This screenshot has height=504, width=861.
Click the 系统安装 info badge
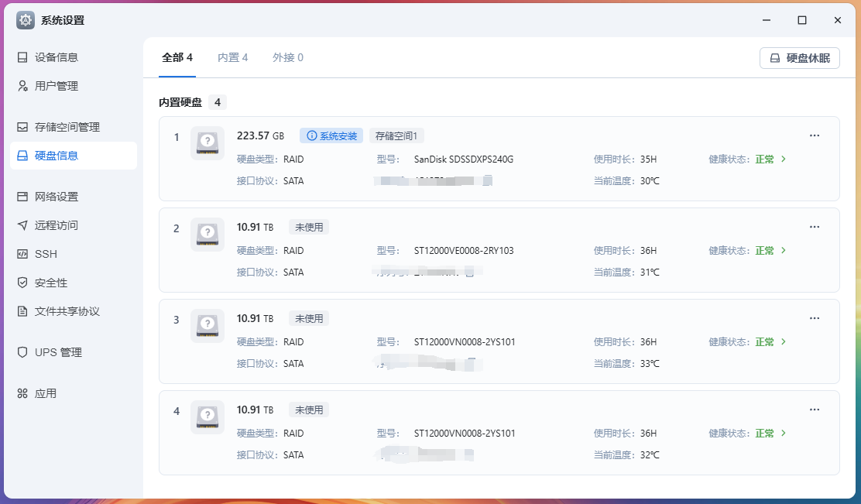click(x=331, y=136)
